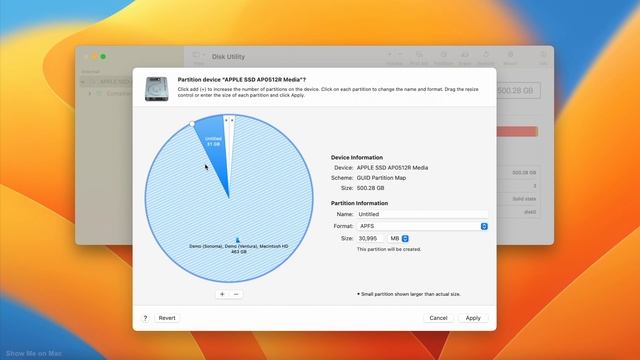Click the Disk Utility window title
640x360 pixels.
click(x=228, y=57)
